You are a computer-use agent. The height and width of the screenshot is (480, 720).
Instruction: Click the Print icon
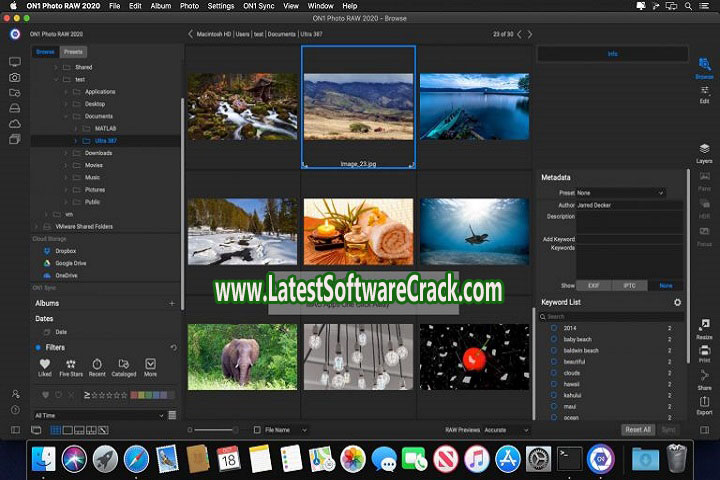[x=704, y=352]
